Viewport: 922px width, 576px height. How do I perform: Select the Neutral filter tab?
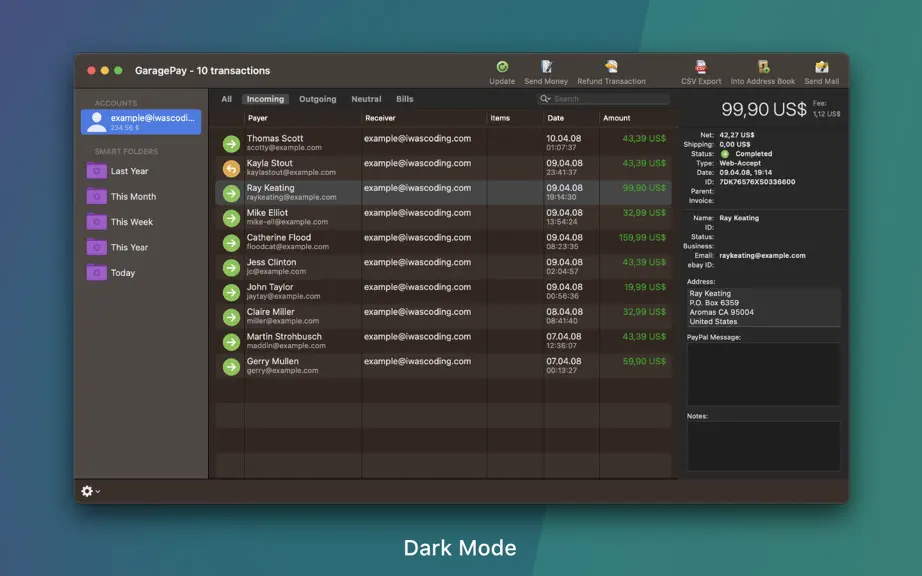point(366,99)
